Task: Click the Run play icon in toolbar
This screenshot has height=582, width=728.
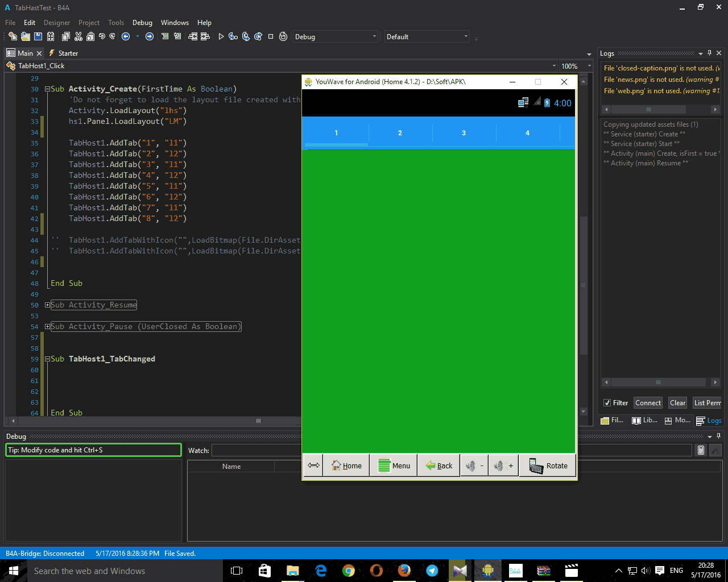Action: point(221,36)
